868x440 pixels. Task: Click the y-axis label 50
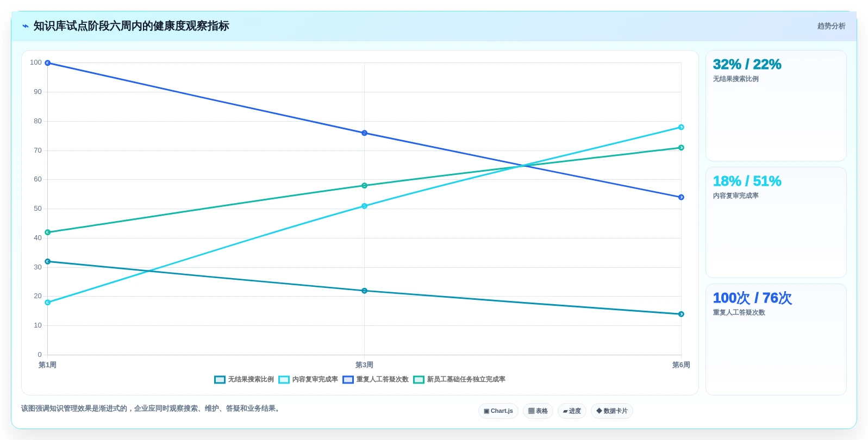tap(38, 209)
